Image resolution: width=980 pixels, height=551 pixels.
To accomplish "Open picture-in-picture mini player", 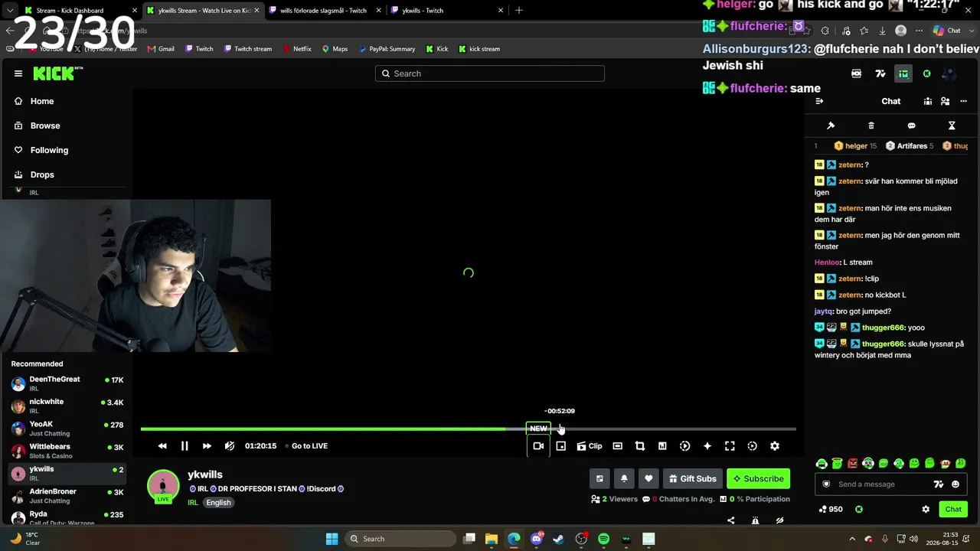I will tap(561, 446).
